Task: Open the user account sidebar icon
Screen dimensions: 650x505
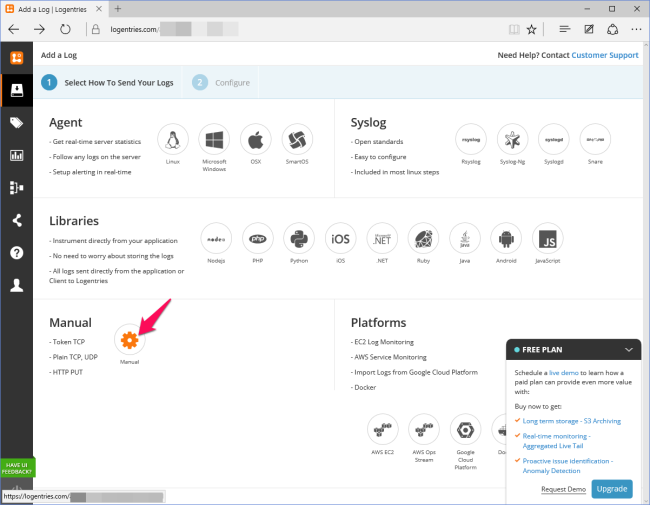Action: pyautogui.click(x=17, y=285)
